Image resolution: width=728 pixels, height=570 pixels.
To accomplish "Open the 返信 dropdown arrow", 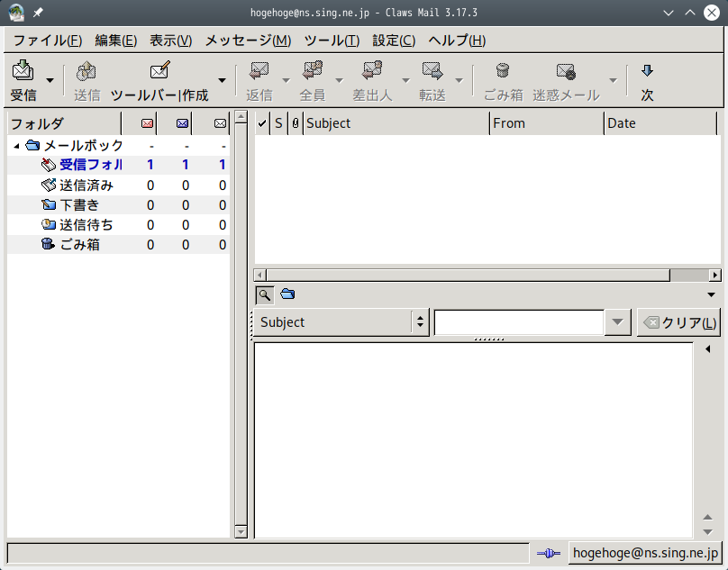I will (287, 80).
